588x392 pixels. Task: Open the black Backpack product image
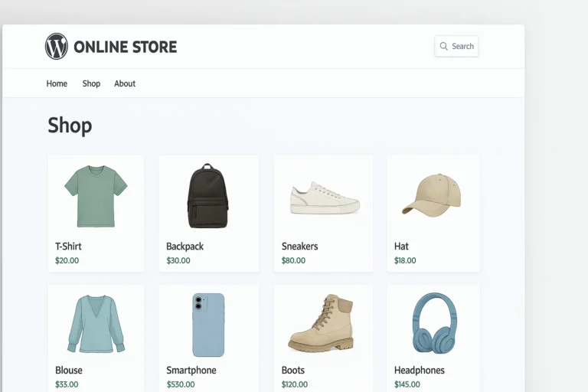pyautogui.click(x=207, y=196)
